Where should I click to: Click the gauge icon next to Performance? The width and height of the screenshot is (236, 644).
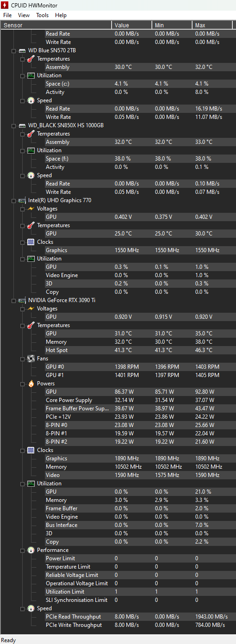click(31, 550)
